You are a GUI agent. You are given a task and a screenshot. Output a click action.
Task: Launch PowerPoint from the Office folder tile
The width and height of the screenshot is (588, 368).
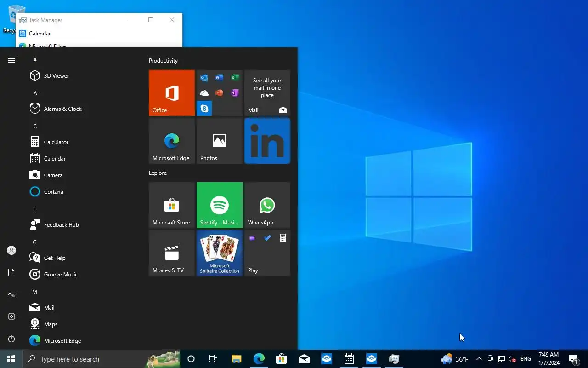click(220, 93)
